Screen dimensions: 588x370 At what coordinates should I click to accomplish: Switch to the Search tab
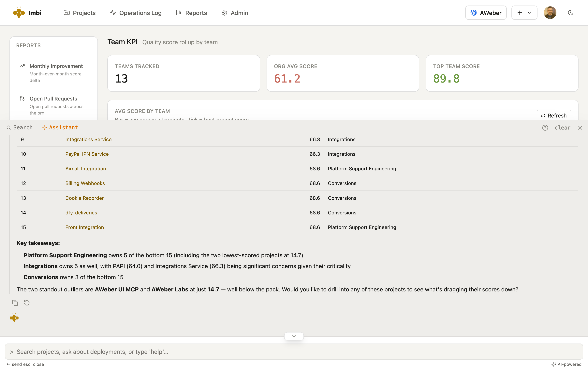(20, 127)
